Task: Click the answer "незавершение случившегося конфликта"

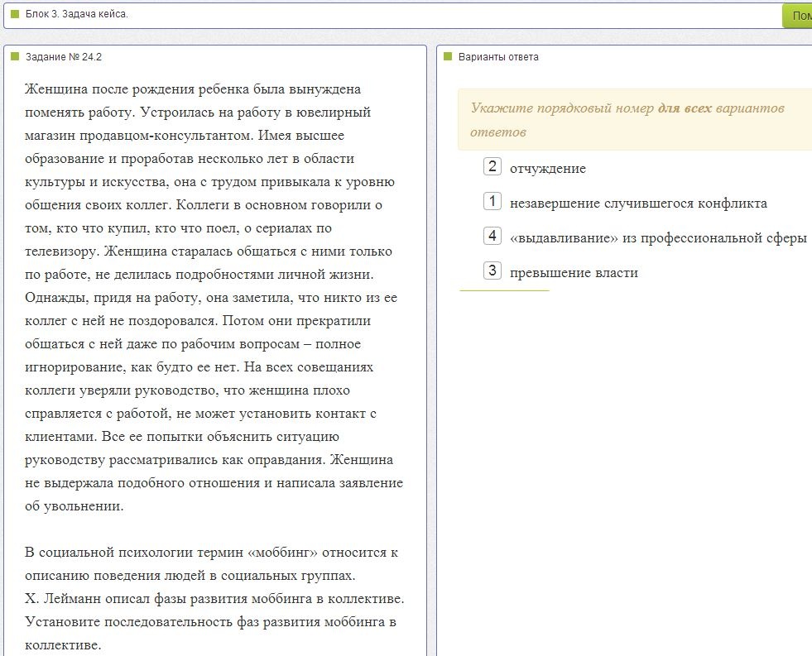Action: point(638,204)
